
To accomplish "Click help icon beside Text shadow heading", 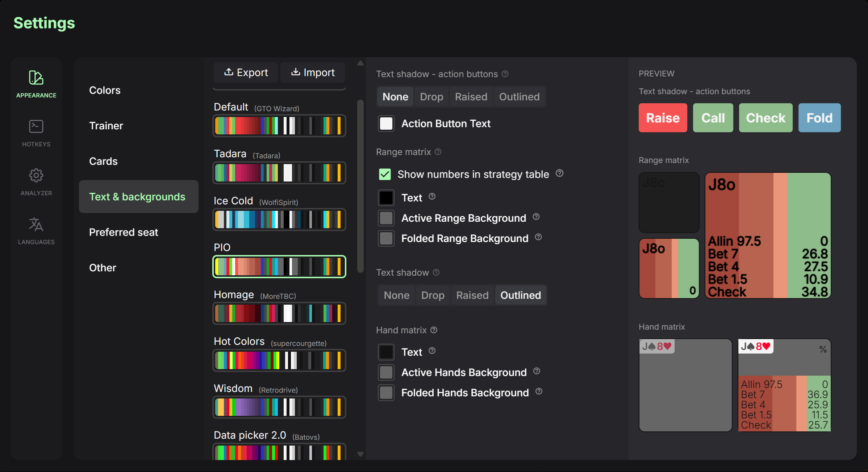I will (436, 272).
